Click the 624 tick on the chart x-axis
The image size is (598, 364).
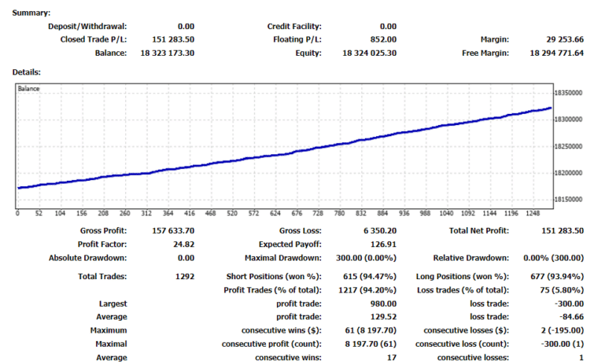(275, 213)
